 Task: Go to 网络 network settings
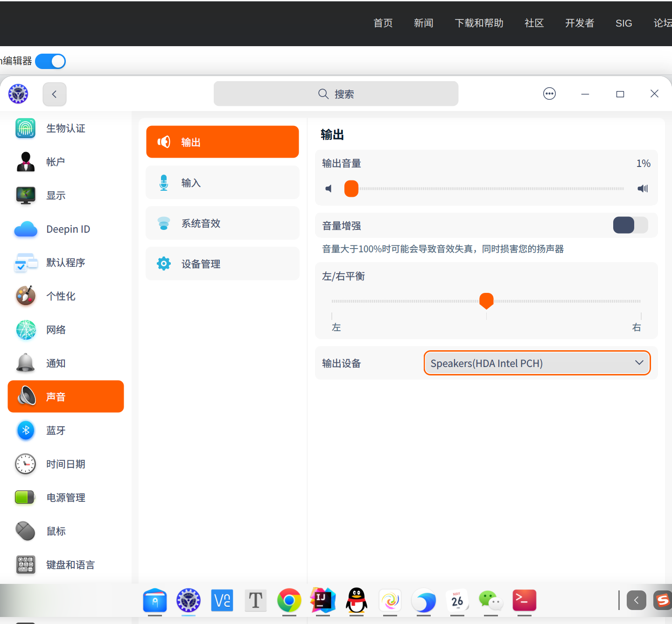click(66, 330)
